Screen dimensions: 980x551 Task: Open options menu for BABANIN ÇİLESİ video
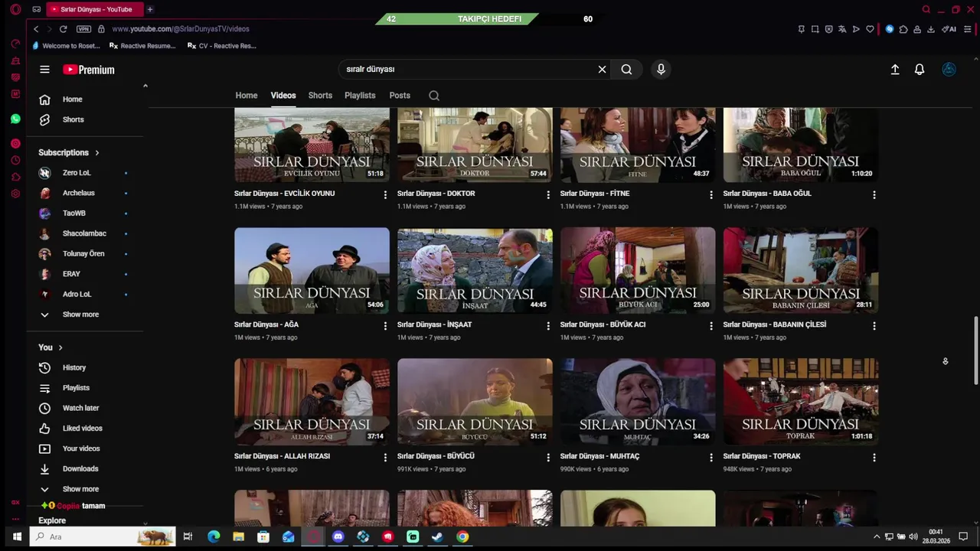click(x=874, y=326)
